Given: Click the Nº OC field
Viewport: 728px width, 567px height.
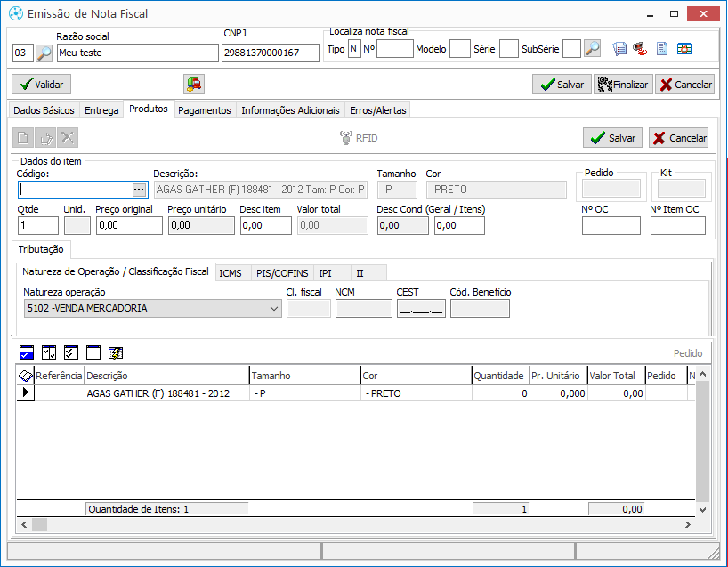Looking at the screenshot, I should pos(611,226).
